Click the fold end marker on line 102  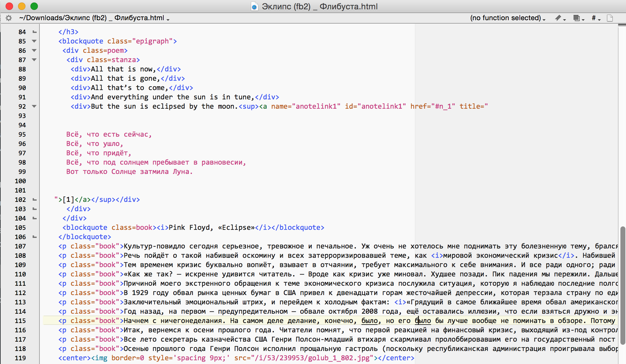click(34, 199)
